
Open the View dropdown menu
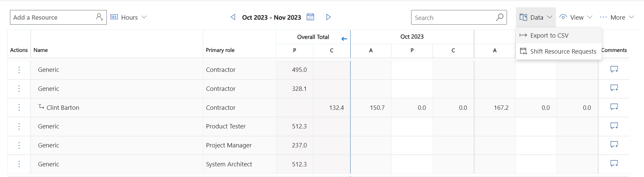pyautogui.click(x=576, y=17)
